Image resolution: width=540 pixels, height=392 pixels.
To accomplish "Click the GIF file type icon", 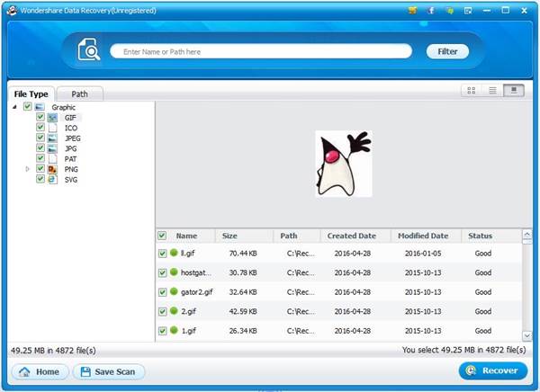I will click(x=52, y=118).
